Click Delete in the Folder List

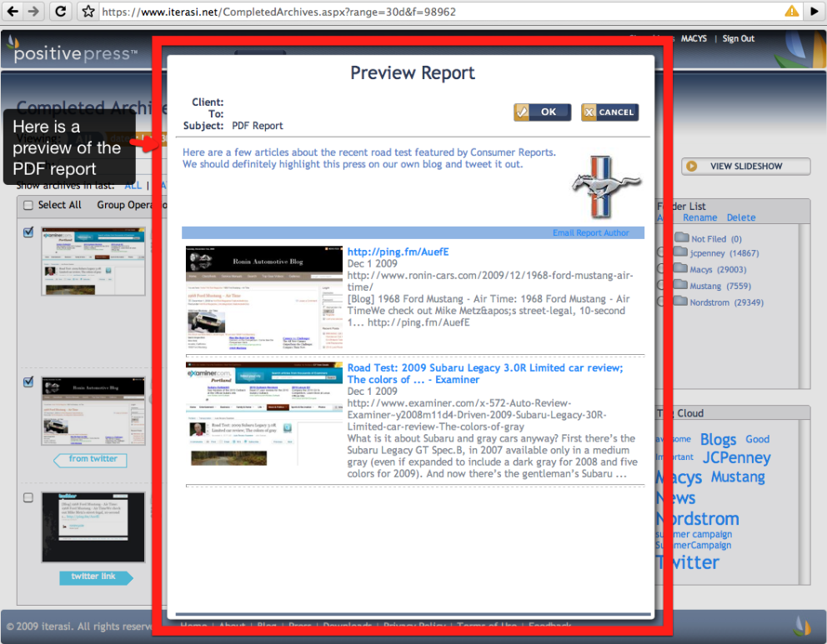point(740,217)
